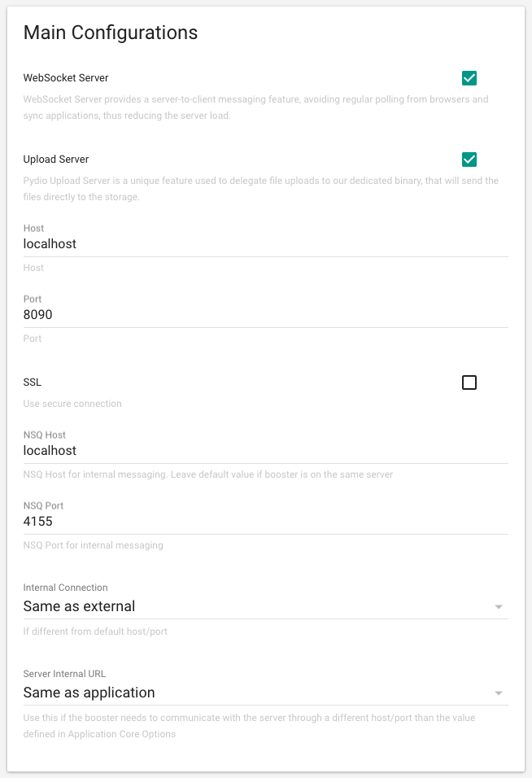The height and width of the screenshot is (778, 532).
Task: Click the Upload Server label
Action: pyautogui.click(x=56, y=160)
